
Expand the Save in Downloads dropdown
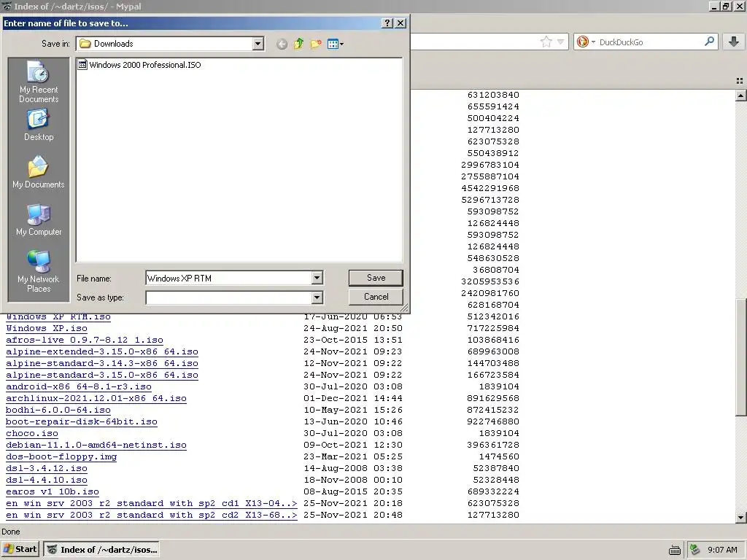tap(258, 44)
